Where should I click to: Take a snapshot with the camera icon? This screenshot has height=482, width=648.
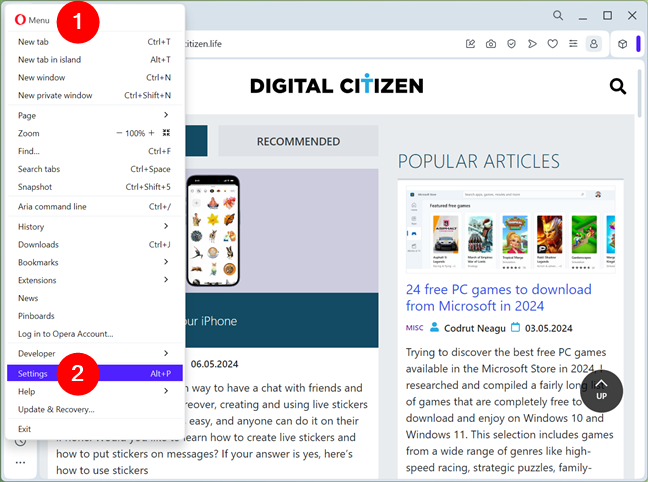coord(491,44)
